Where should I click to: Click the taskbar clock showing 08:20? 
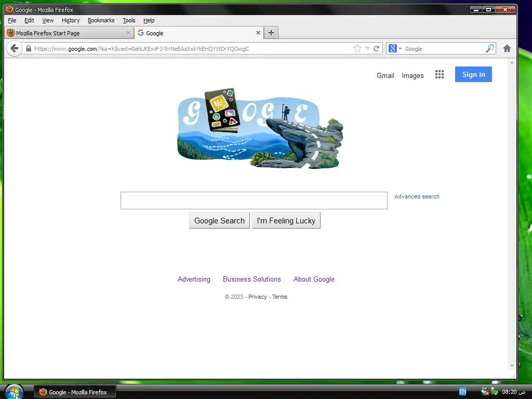click(x=513, y=392)
